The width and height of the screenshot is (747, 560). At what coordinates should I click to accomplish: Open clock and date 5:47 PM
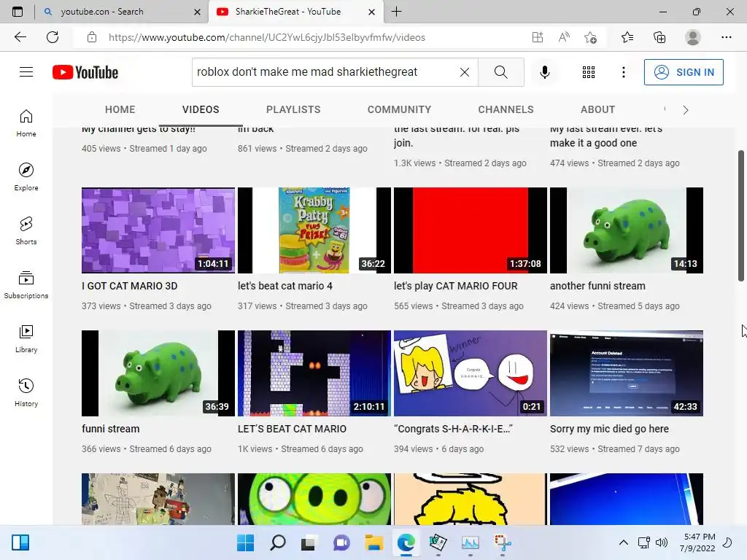pyautogui.click(x=697, y=542)
